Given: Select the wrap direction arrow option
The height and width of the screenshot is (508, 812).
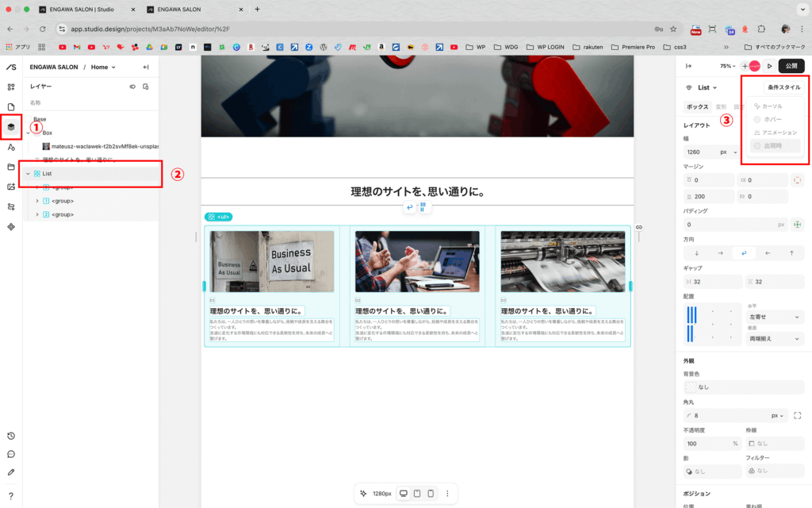Looking at the screenshot, I should (x=744, y=253).
